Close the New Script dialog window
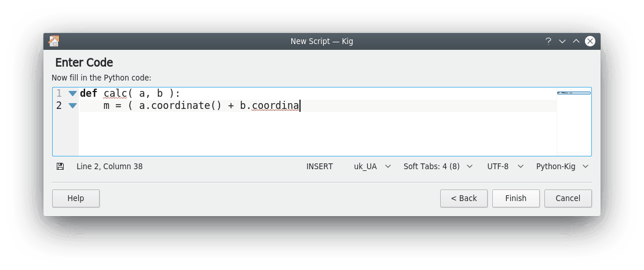Screen dimensions: 644x270 click(x=590, y=41)
